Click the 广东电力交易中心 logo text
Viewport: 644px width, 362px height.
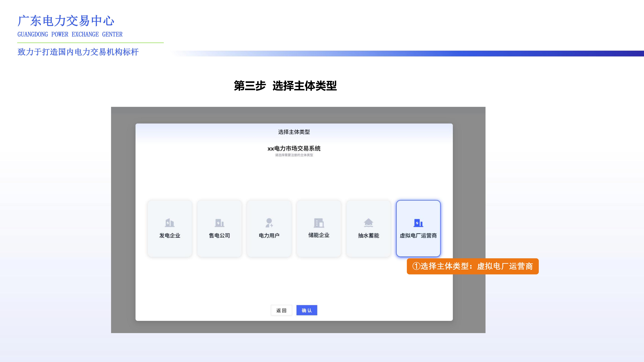point(66,21)
